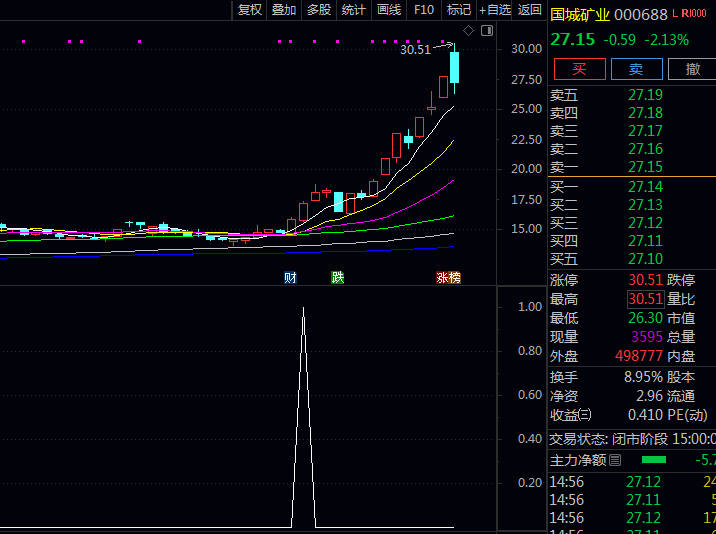Click the red L indicator beside stock code

[675, 14]
